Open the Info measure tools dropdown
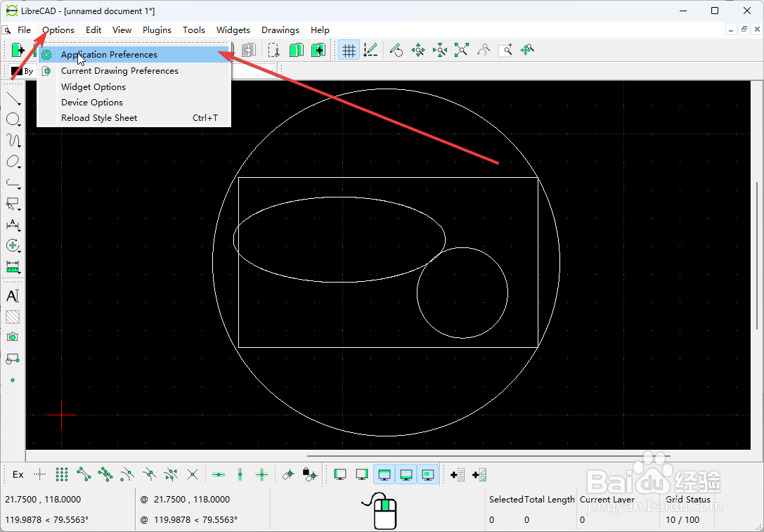 point(13,266)
